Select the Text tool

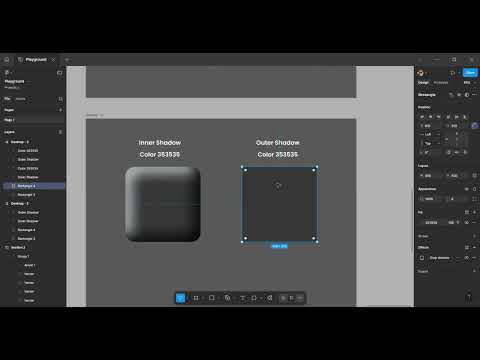[x=243, y=298]
